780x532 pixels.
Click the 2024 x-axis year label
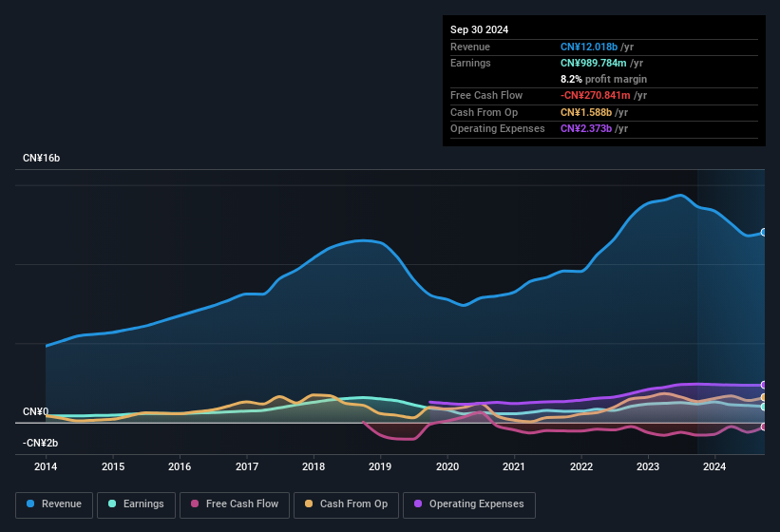point(714,466)
